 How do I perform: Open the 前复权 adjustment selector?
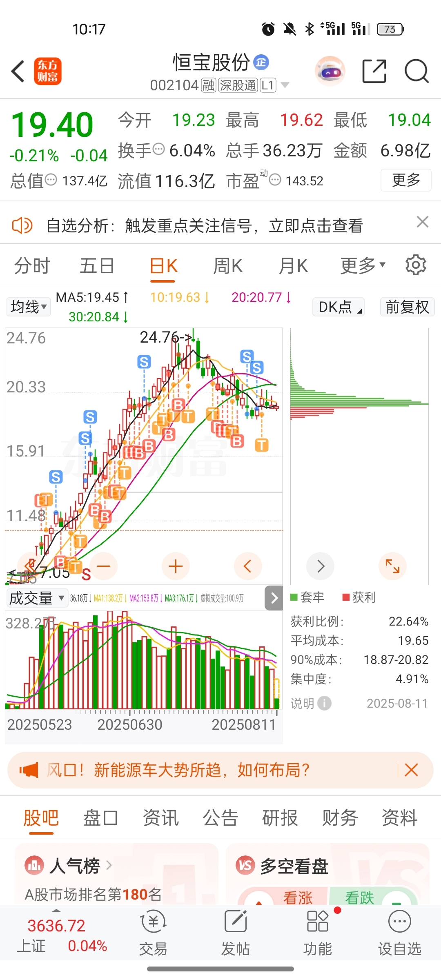point(408,307)
